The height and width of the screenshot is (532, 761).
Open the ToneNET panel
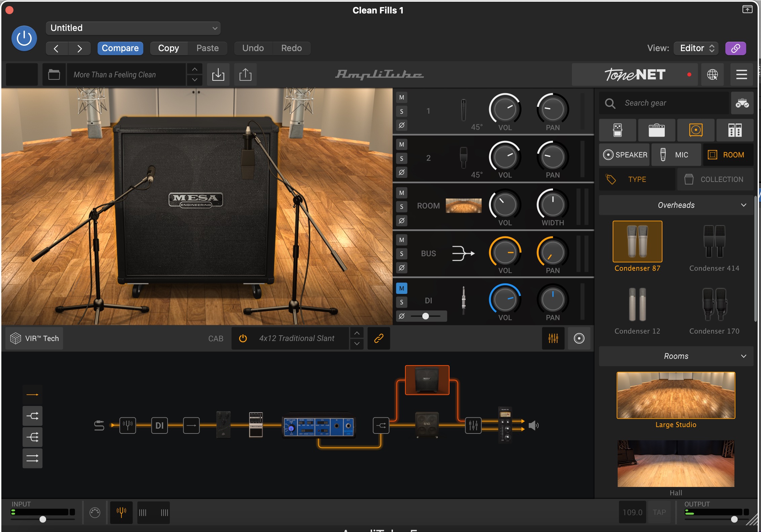[635, 74]
